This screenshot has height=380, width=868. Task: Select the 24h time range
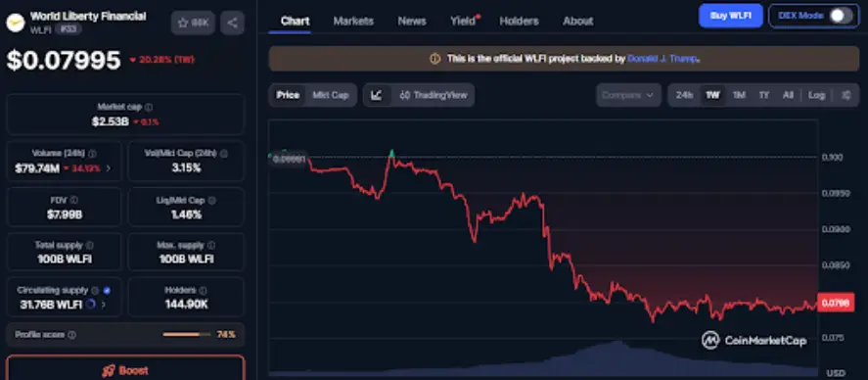(684, 95)
